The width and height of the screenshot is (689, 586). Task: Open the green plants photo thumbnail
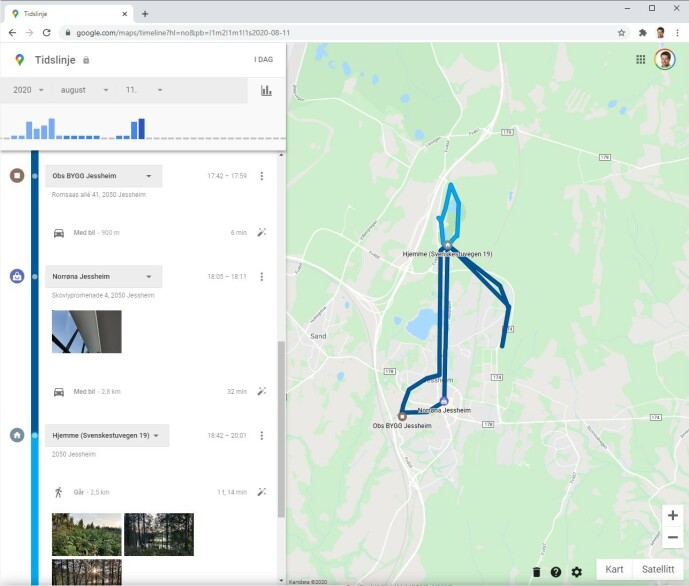(x=87, y=535)
